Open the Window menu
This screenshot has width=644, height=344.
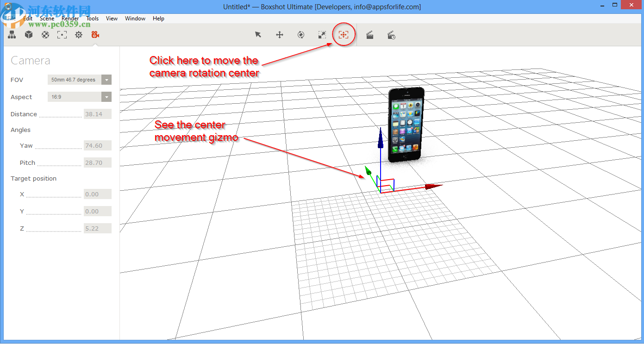click(135, 19)
